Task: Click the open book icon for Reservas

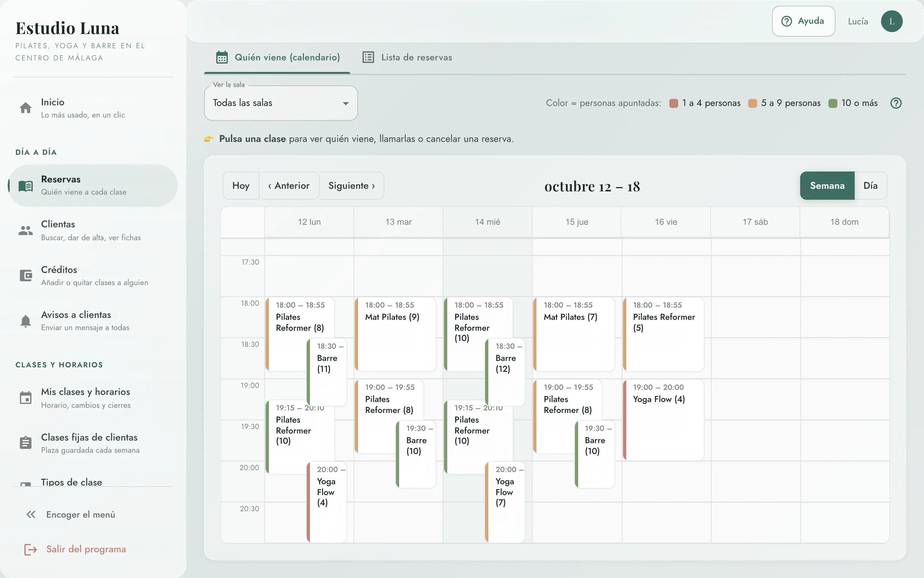Action: click(x=26, y=186)
